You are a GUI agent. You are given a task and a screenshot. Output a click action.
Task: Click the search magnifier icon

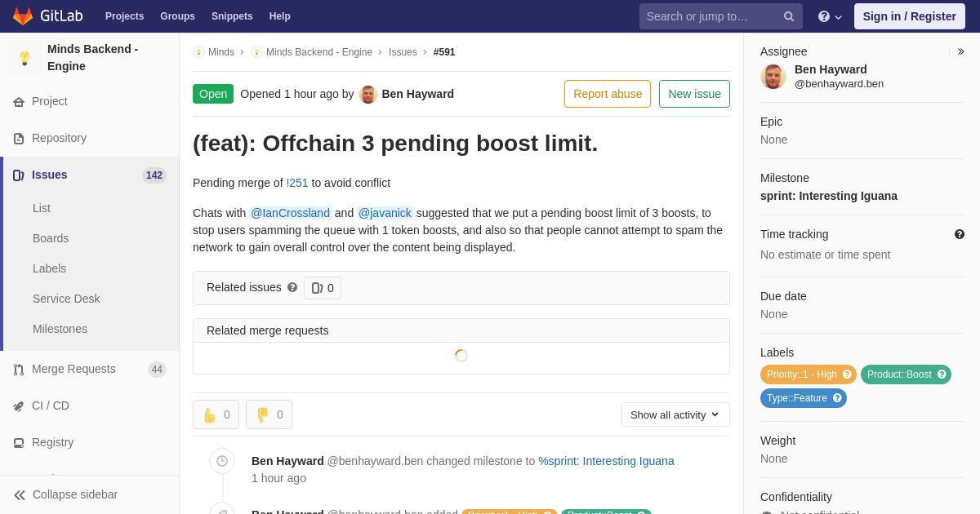click(788, 16)
